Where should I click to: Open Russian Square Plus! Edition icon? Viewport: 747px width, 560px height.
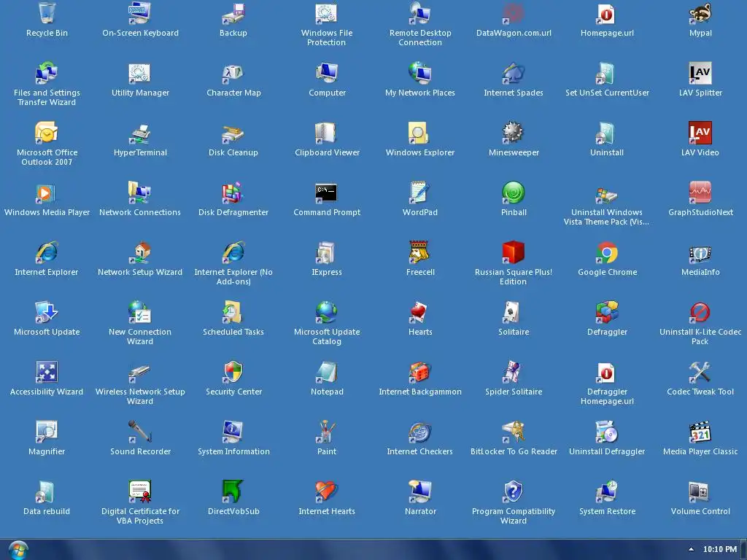[x=514, y=252]
